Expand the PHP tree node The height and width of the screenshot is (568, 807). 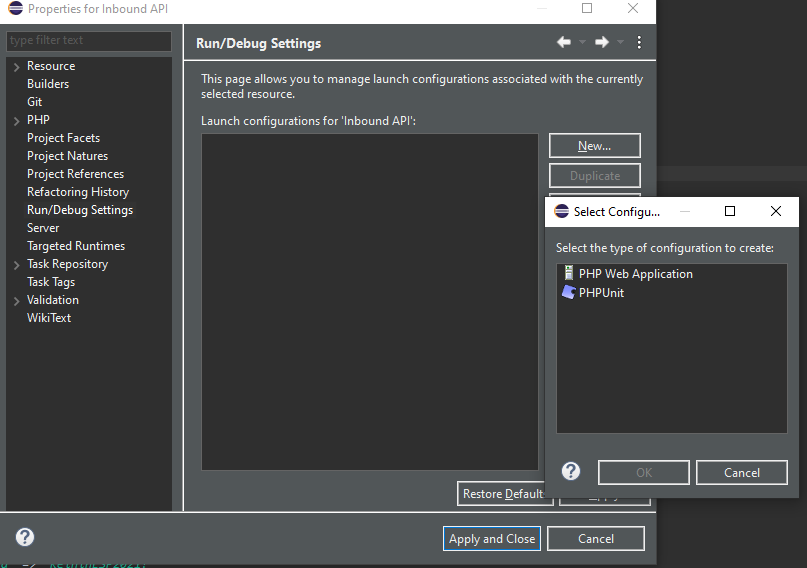point(16,121)
